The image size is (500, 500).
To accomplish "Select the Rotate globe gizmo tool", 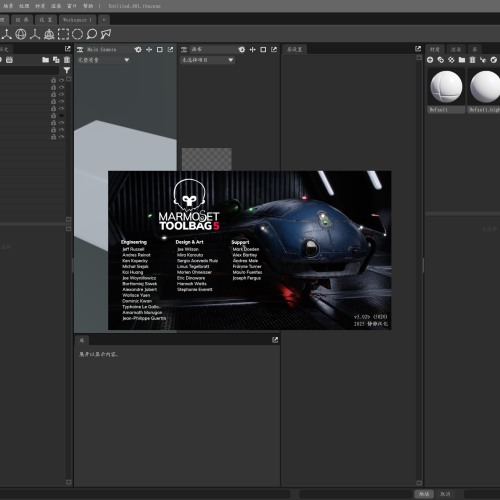I will (21, 34).
